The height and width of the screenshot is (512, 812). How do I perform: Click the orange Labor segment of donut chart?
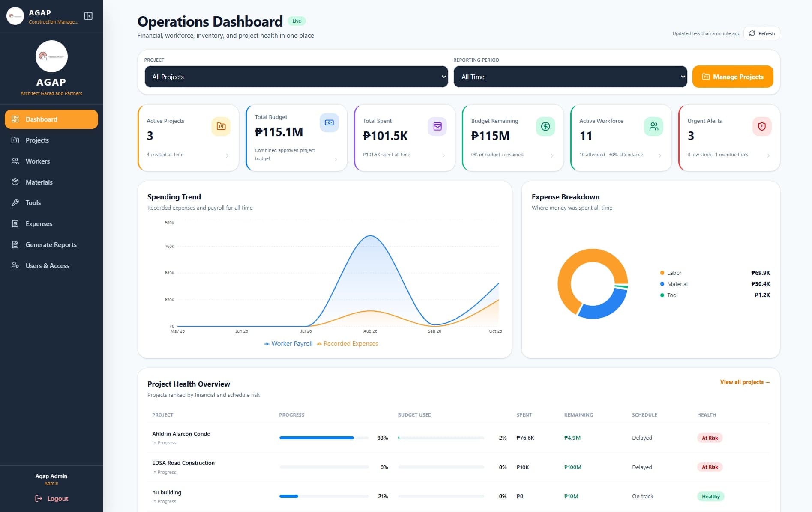tap(570, 268)
